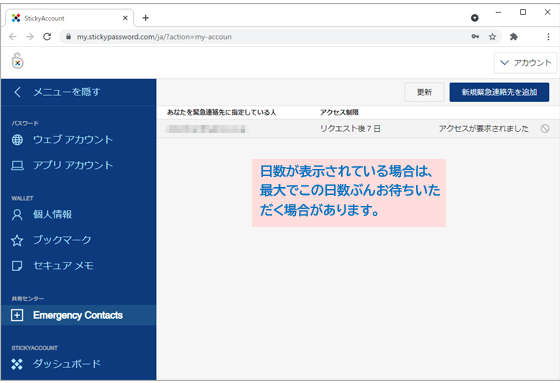Screen dimensions: 560x383
Task: Click the Sticky Password padlock logo
Action: click(17, 61)
